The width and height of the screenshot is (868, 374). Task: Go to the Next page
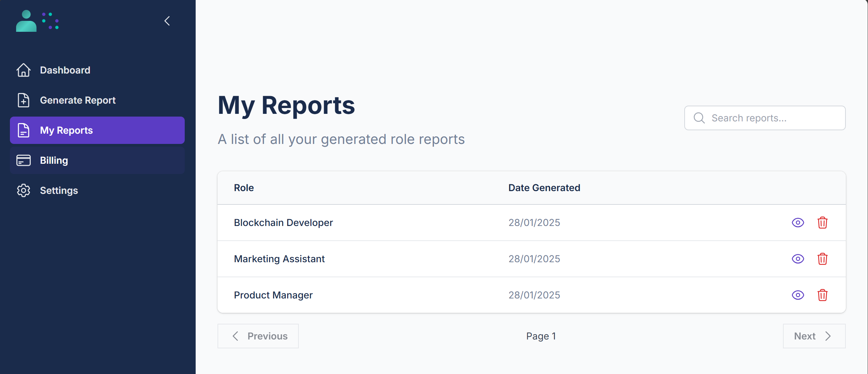(x=814, y=336)
